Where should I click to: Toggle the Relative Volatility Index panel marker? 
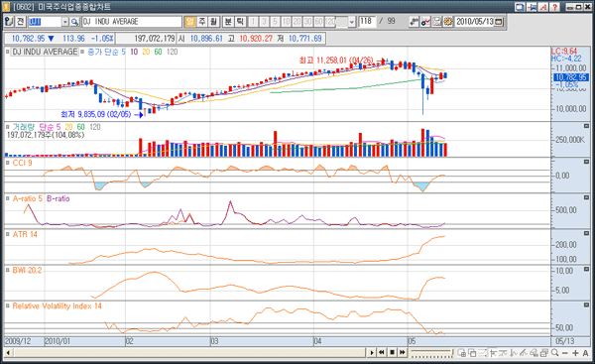(x=7, y=305)
